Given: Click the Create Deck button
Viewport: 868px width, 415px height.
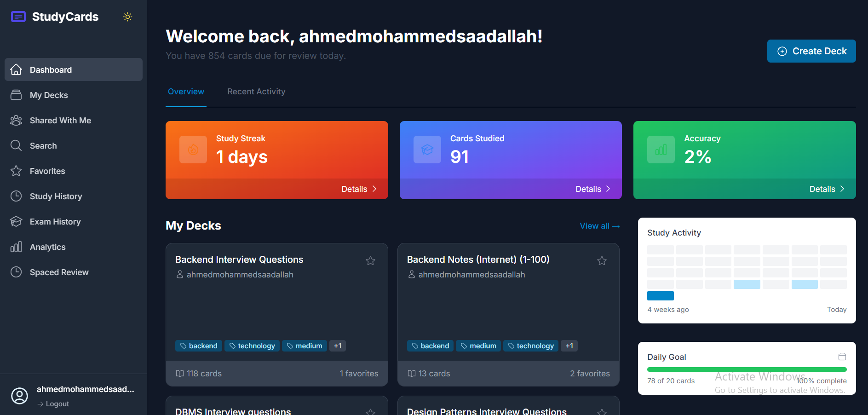Looking at the screenshot, I should 811,51.
